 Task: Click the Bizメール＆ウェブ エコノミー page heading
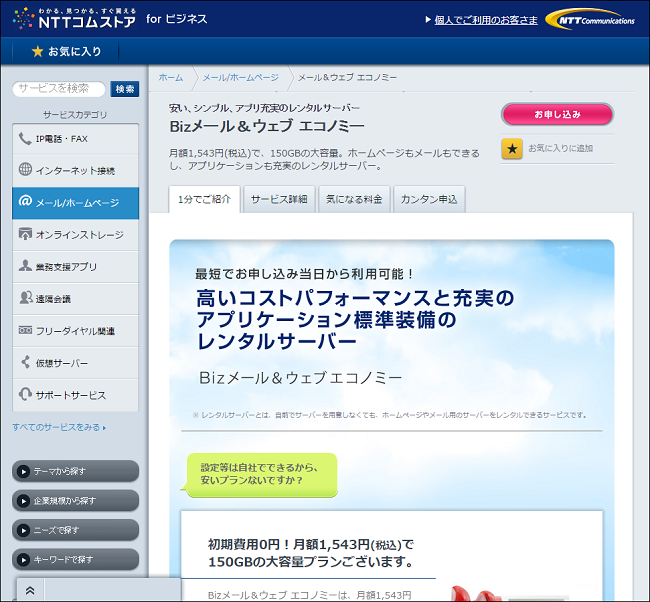[267, 126]
